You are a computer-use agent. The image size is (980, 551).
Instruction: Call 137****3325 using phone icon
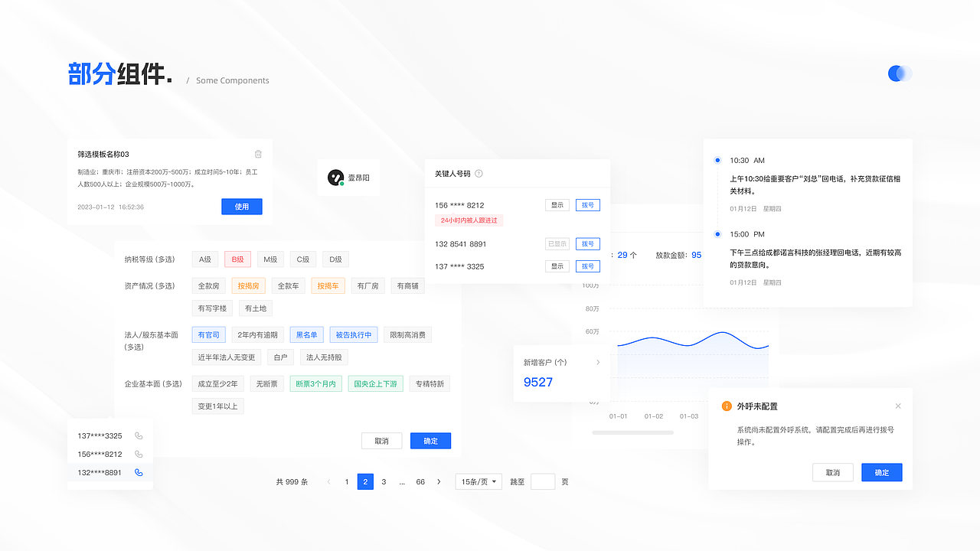[x=139, y=435]
